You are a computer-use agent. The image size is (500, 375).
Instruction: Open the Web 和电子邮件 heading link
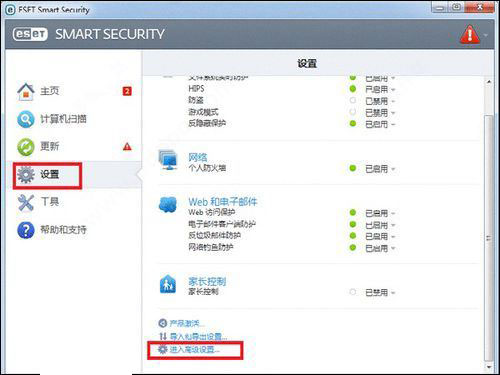coord(223,202)
